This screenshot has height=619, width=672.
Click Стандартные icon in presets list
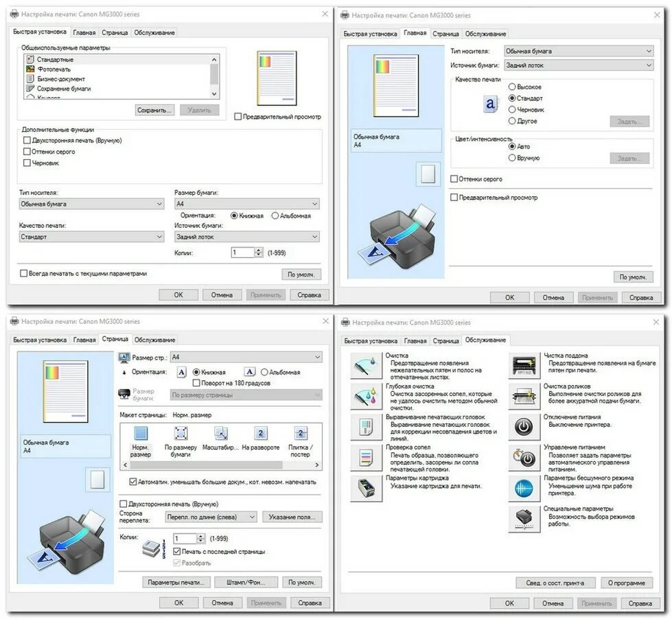[x=30, y=59]
